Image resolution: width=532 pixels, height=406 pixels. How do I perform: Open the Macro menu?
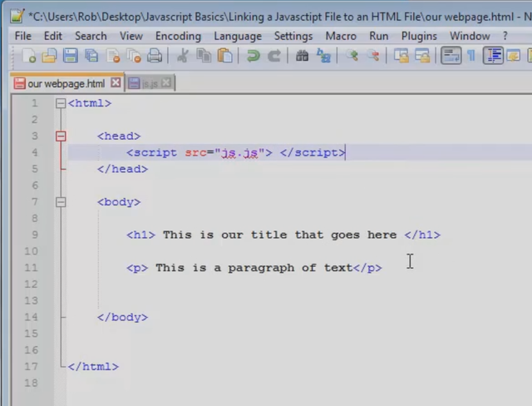341,36
